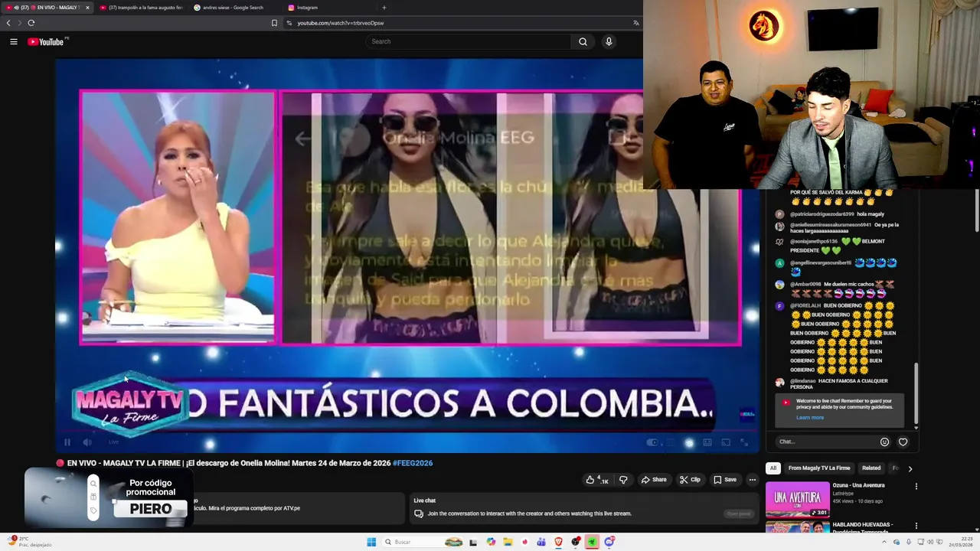Click the search icon on the promo overlay

(x=93, y=483)
